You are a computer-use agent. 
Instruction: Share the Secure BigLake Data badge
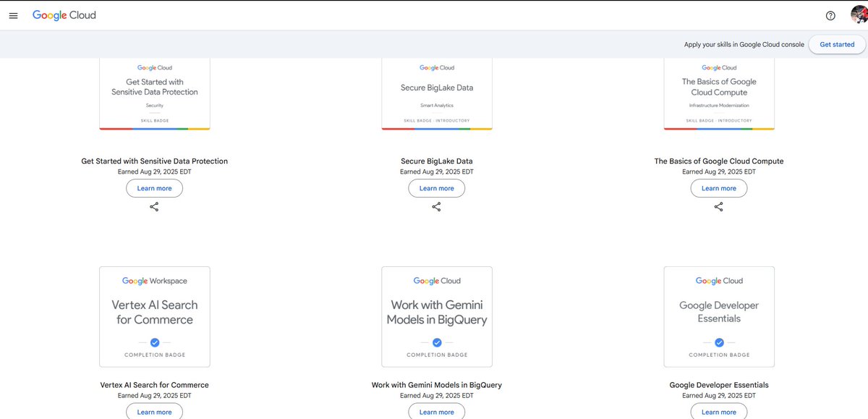click(x=436, y=207)
